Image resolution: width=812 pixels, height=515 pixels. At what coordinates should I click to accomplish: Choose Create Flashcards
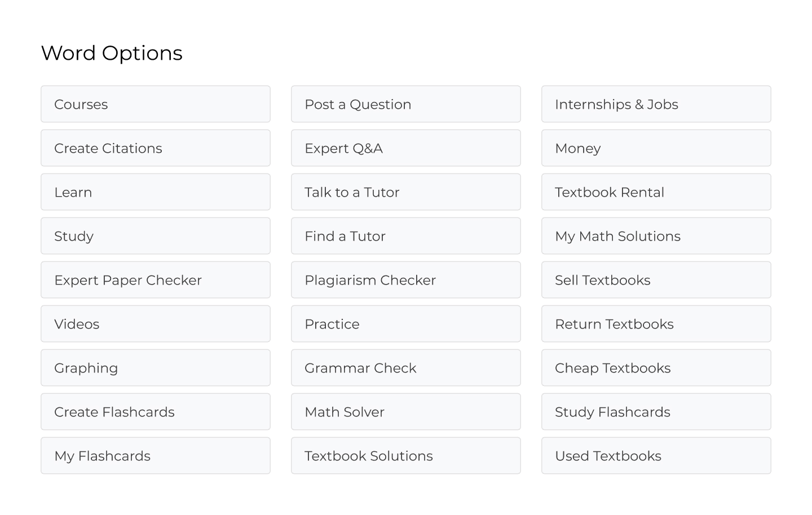pyautogui.click(x=155, y=412)
